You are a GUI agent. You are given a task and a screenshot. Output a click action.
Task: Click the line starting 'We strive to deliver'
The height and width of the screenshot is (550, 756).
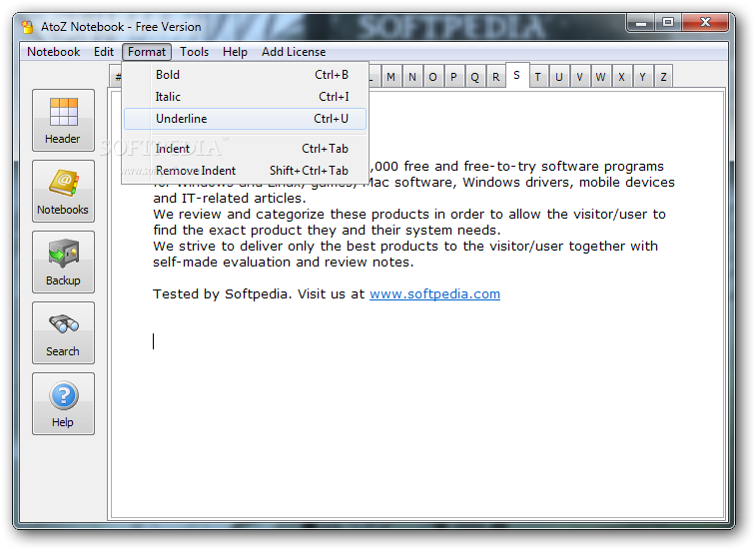point(405,247)
